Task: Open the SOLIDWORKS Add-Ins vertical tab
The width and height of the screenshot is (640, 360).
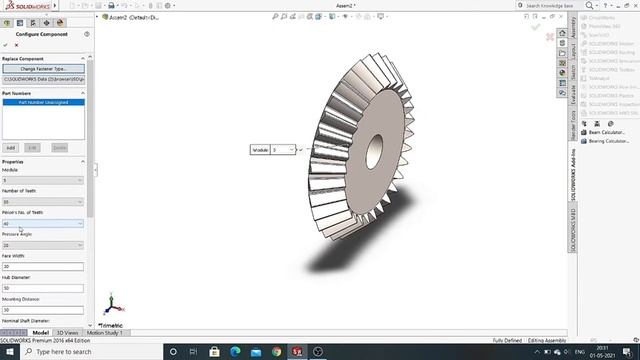Action: [x=573, y=174]
